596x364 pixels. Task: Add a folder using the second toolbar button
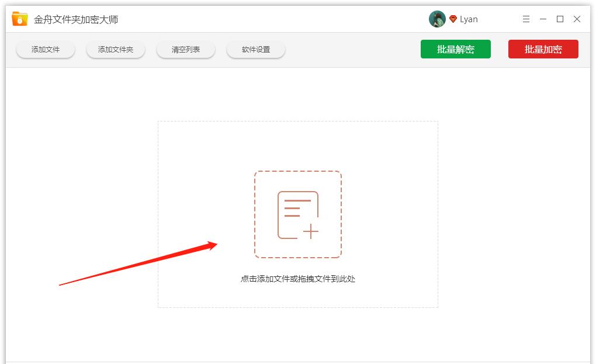115,49
